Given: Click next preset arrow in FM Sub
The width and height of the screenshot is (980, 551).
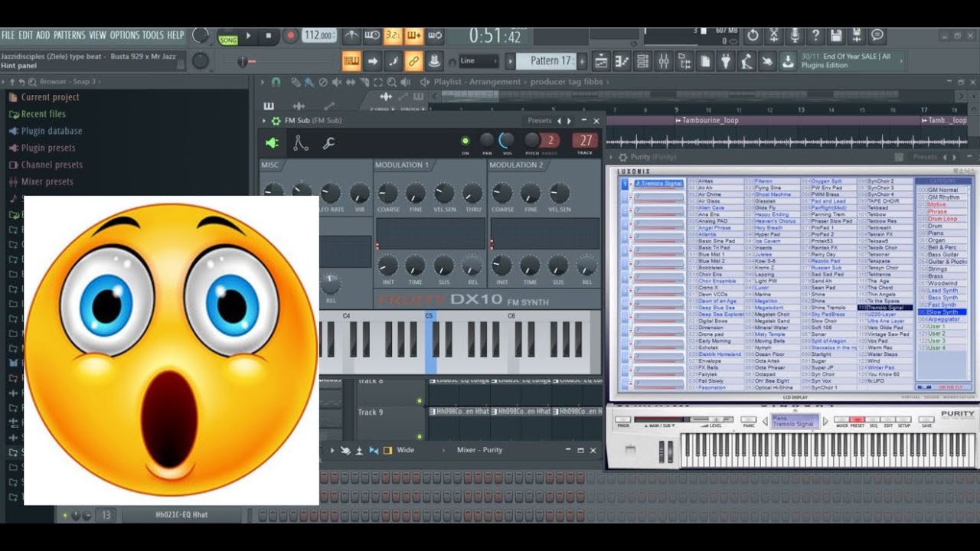Looking at the screenshot, I should [x=568, y=121].
